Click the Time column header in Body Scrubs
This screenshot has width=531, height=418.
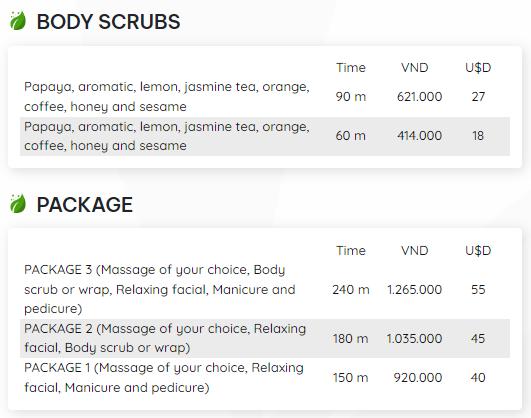(x=351, y=68)
